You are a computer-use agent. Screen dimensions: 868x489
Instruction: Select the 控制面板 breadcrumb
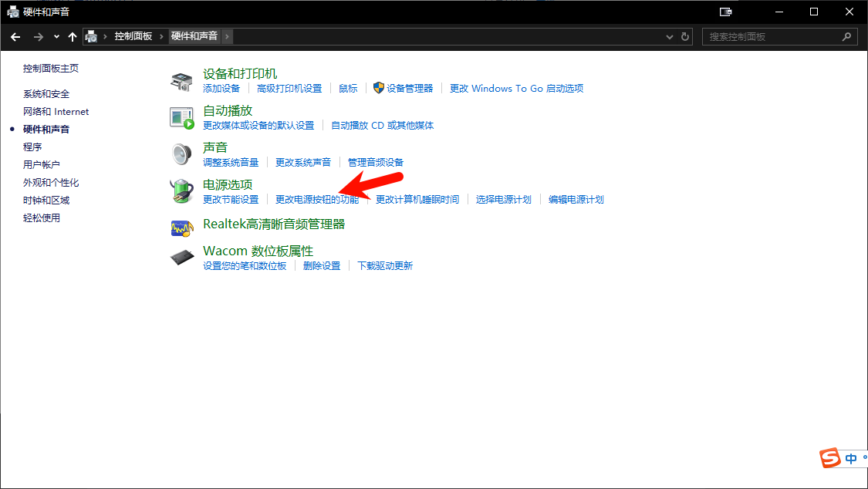133,36
